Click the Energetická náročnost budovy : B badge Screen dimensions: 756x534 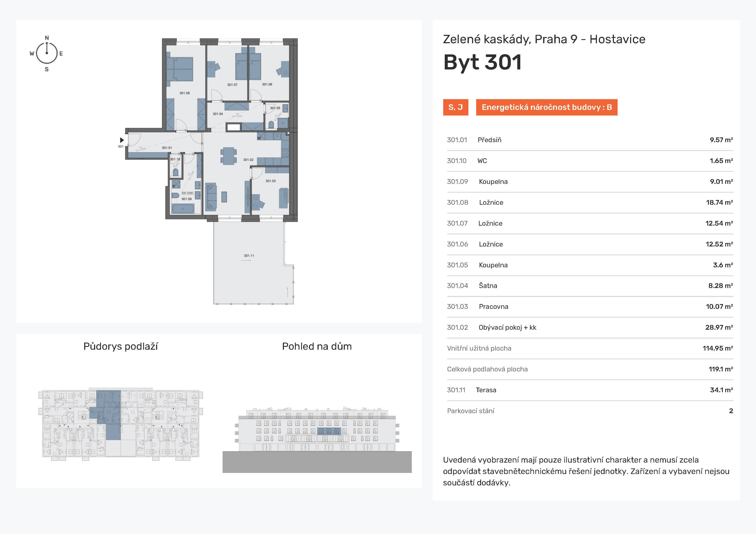547,107
